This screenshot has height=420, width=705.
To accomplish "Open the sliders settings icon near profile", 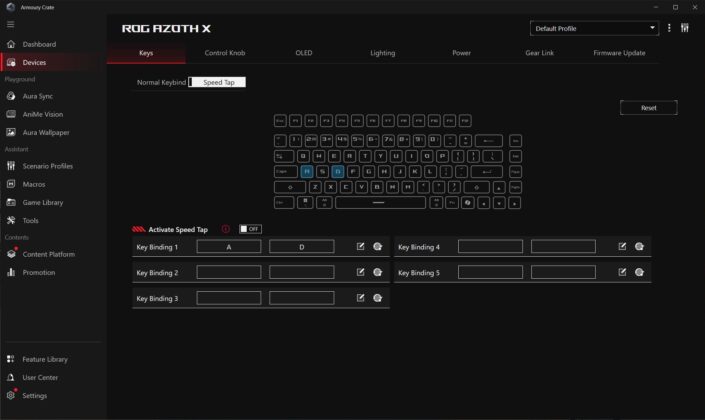I will tap(684, 28).
